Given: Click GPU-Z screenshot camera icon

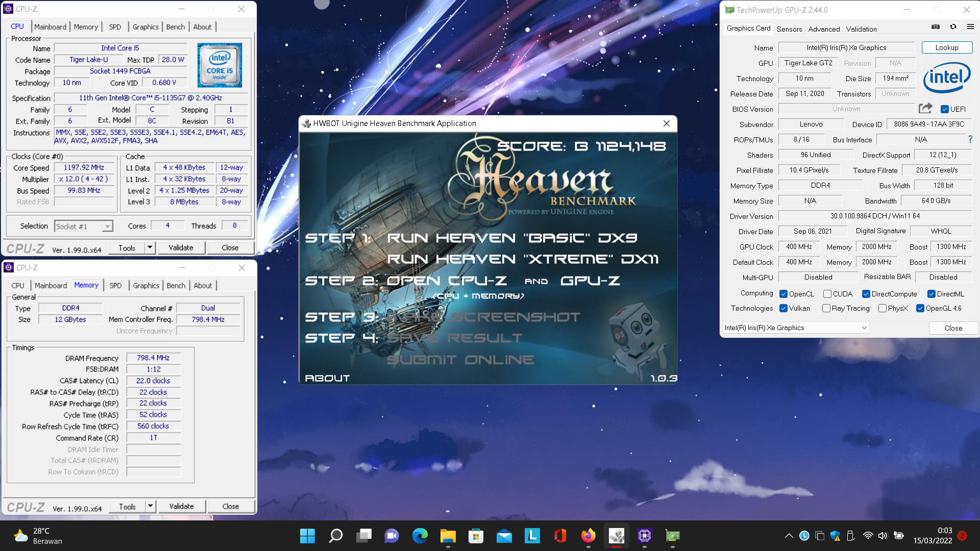Looking at the screenshot, I should pyautogui.click(x=936, y=27).
